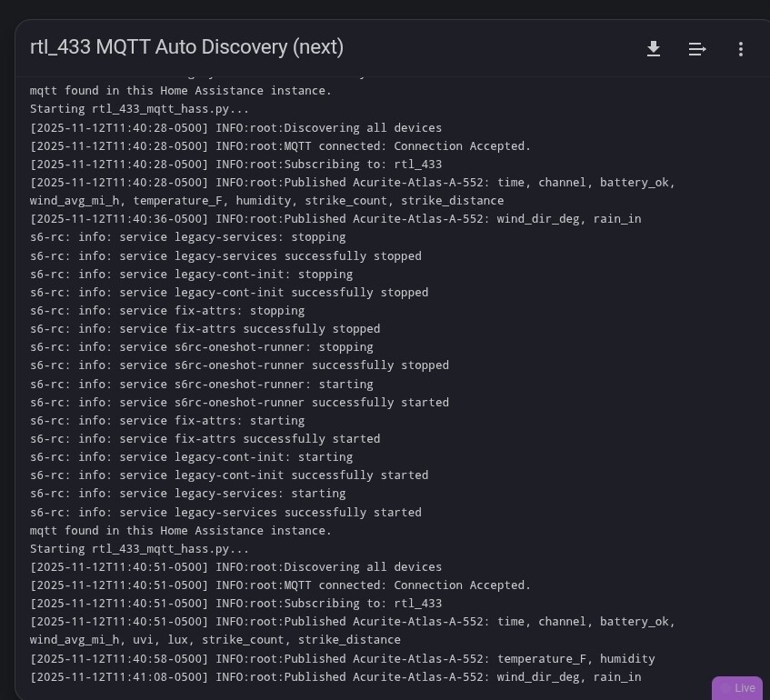The image size is (770, 700).
Task: Click the download logs icon
Action: coord(654,49)
